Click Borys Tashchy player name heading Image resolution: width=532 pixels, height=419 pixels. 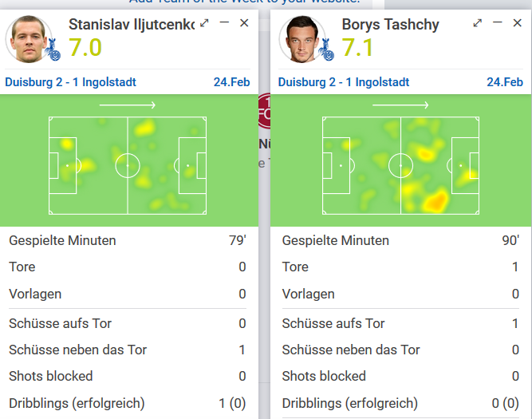pos(390,25)
